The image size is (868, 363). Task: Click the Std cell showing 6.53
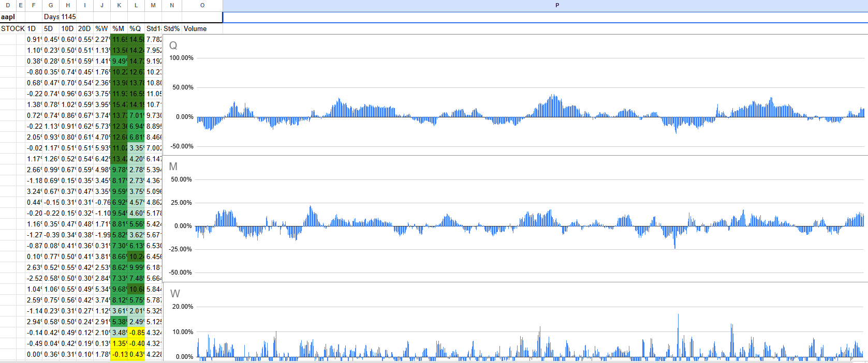pos(153,246)
